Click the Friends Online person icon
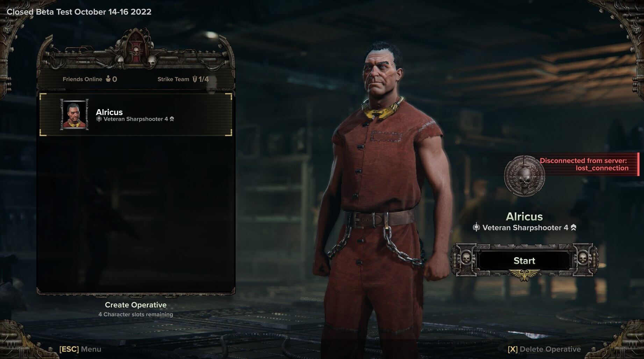This screenshot has width=644, height=359. click(x=108, y=79)
